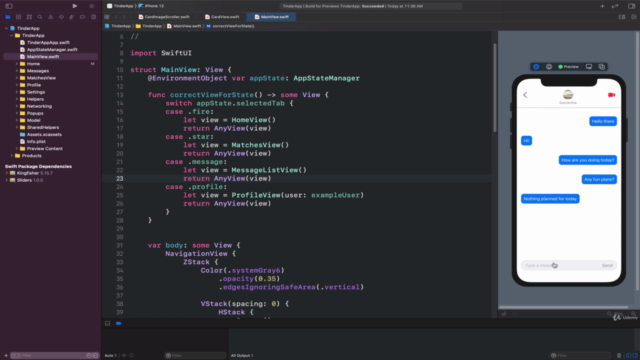Toggle breakpoints activation icon
Image resolution: width=640 pixels, height=360 pixels.
119,323
